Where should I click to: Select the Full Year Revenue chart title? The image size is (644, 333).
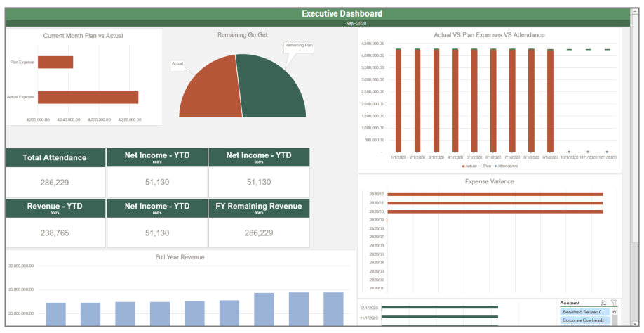click(x=180, y=257)
